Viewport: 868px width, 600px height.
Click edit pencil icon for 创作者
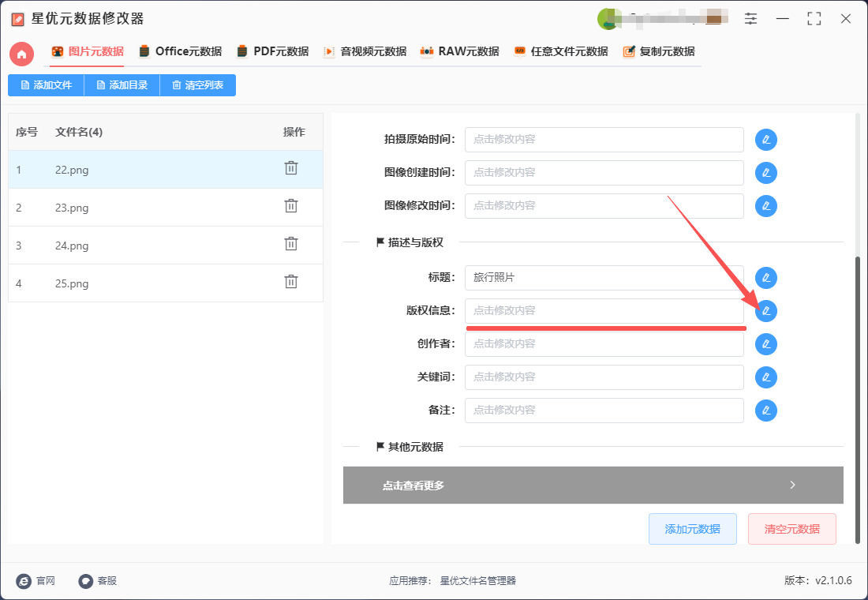766,344
